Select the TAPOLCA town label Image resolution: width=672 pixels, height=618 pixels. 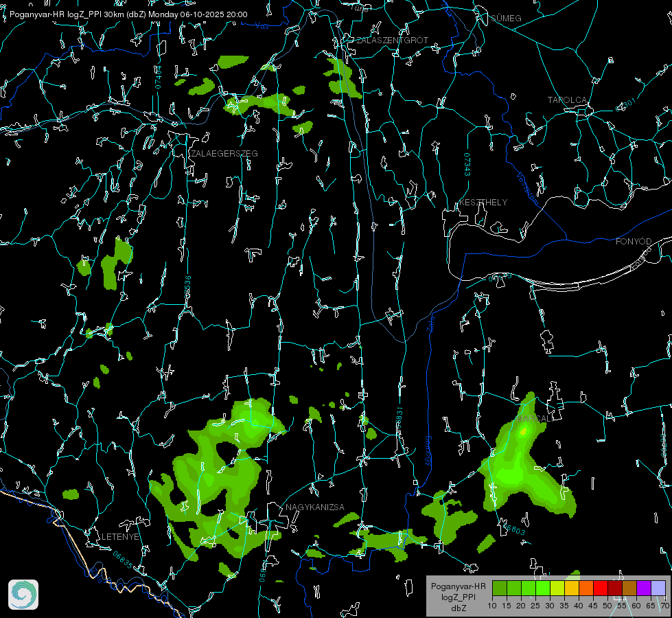568,100
